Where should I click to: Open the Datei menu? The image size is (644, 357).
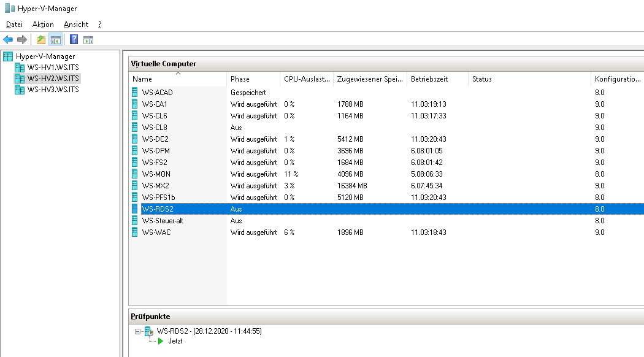14,25
